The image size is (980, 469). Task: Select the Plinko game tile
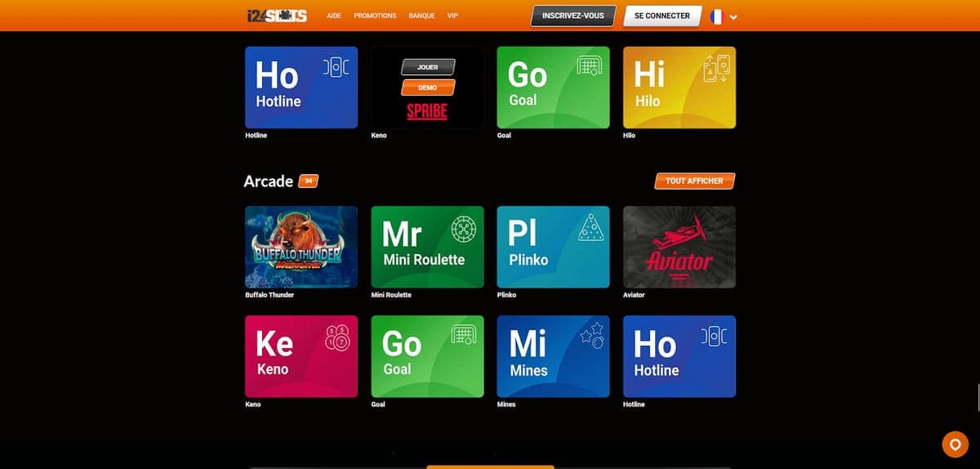point(553,247)
